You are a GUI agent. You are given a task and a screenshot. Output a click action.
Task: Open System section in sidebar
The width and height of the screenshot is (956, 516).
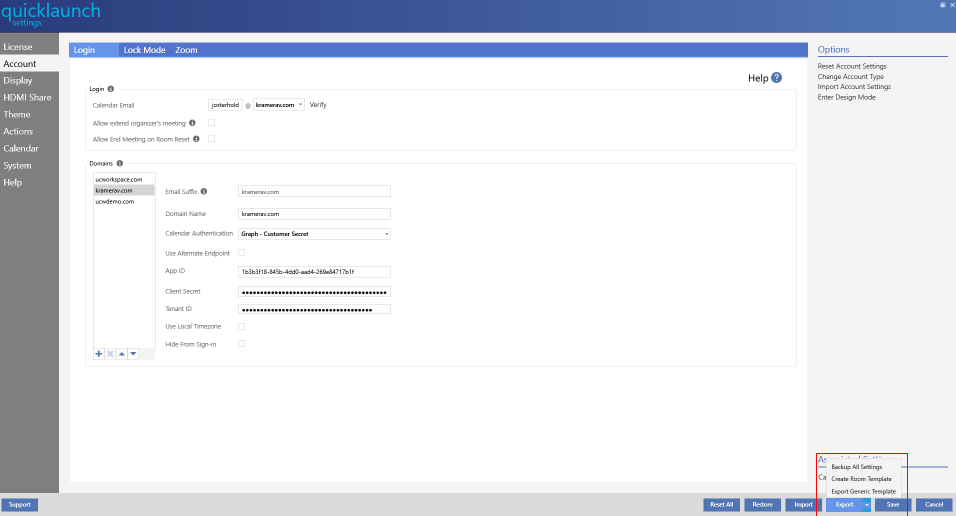coord(29,165)
